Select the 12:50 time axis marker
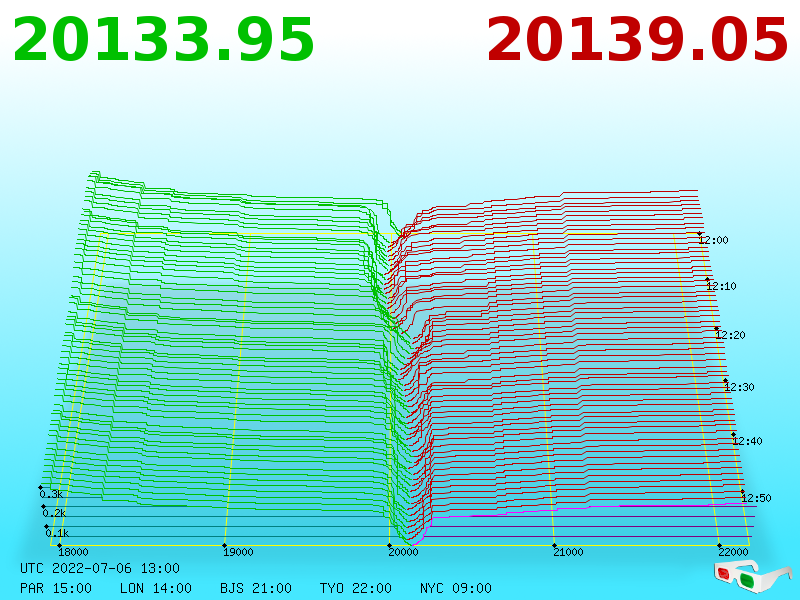Screen dimensions: 800x600 coord(757,498)
